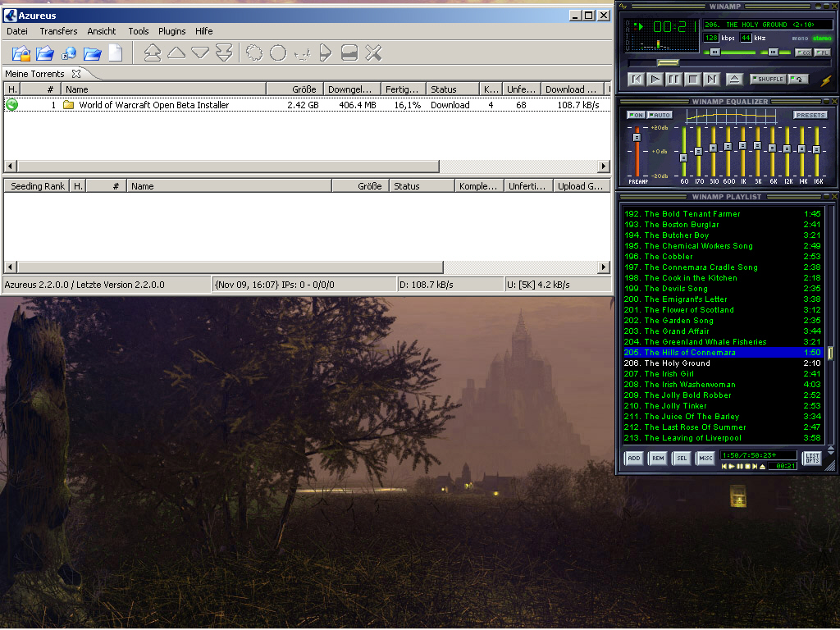This screenshot has width=840, height=630.
Task: Open the playlist MISC options menu
Action: tap(705, 459)
